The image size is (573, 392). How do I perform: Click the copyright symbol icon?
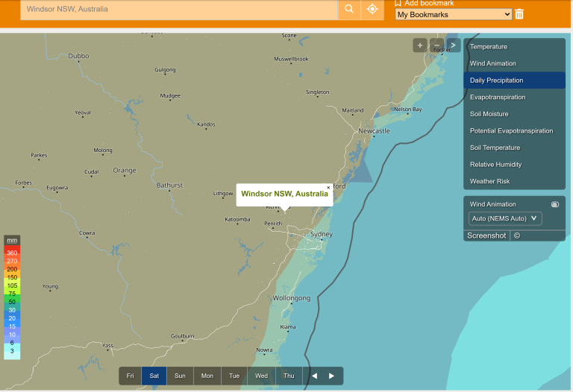[x=517, y=235]
